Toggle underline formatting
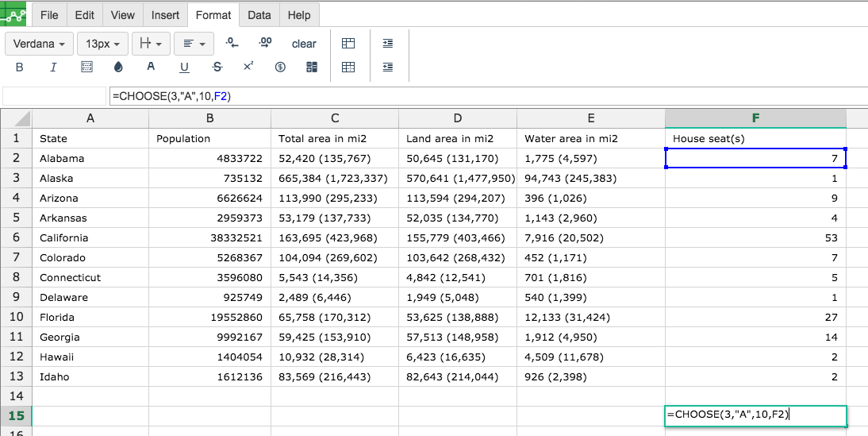Image resolution: width=868 pixels, height=436 pixels. coord(184,68)
